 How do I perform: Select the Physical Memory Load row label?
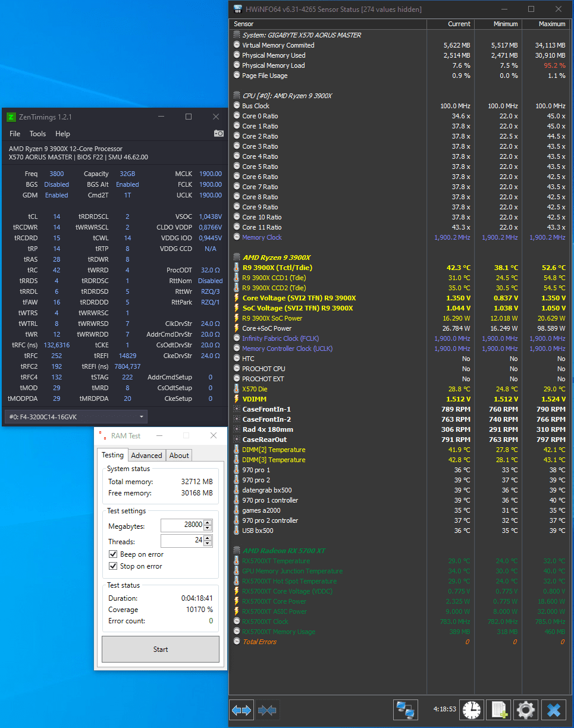pos(274,65)
